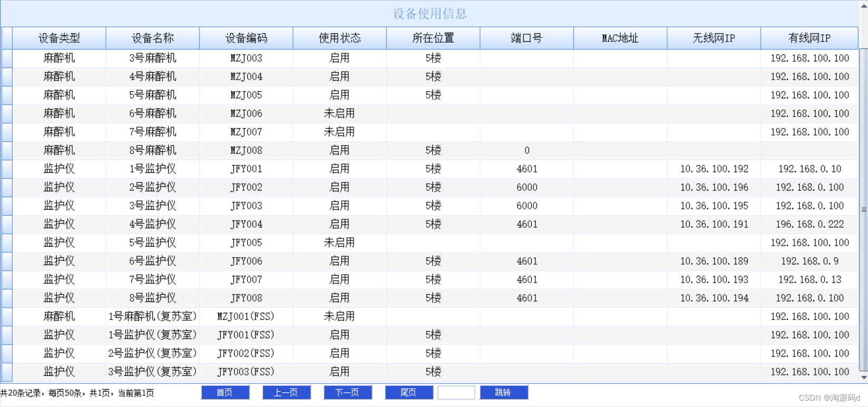Screen dimensions: 868x407
Task: Click the vertical scrollbar thumb
Action: click(x=864, y=210)
